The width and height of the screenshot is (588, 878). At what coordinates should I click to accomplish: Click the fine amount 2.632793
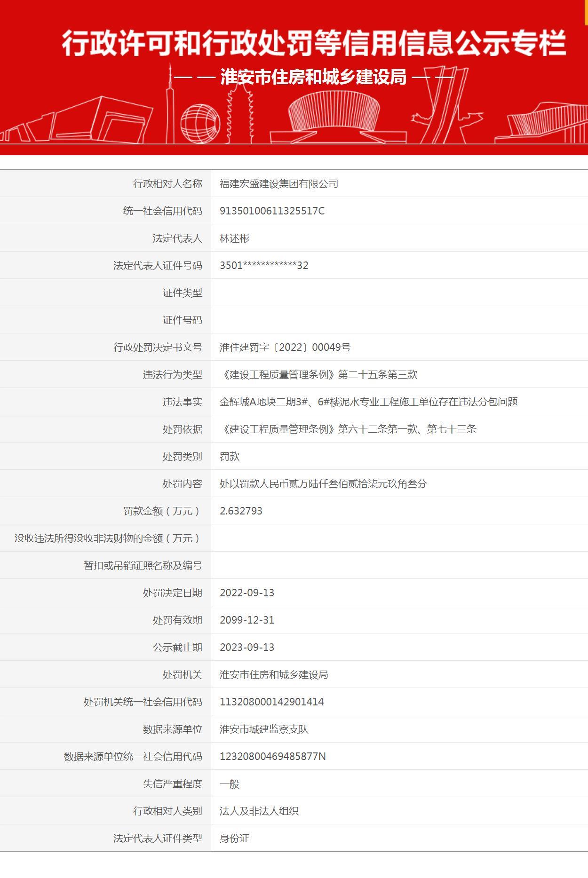click(x=241, y=511)
